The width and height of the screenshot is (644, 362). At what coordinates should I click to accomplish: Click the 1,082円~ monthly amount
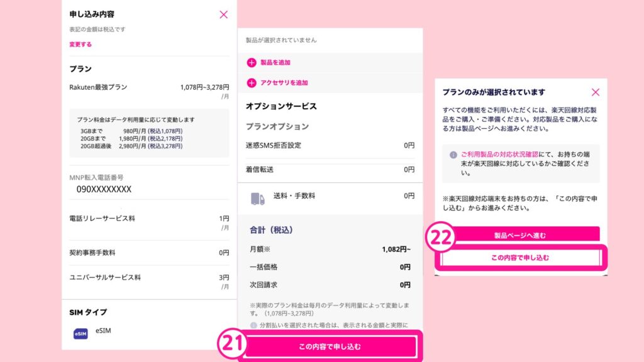(x=396, y=249)
